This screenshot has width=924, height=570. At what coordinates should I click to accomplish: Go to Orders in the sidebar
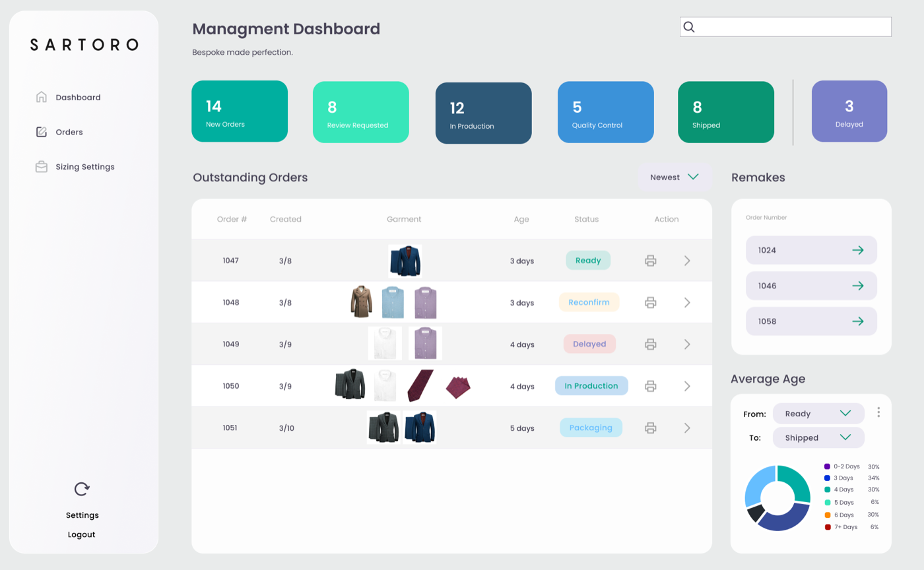pos(69,132)
